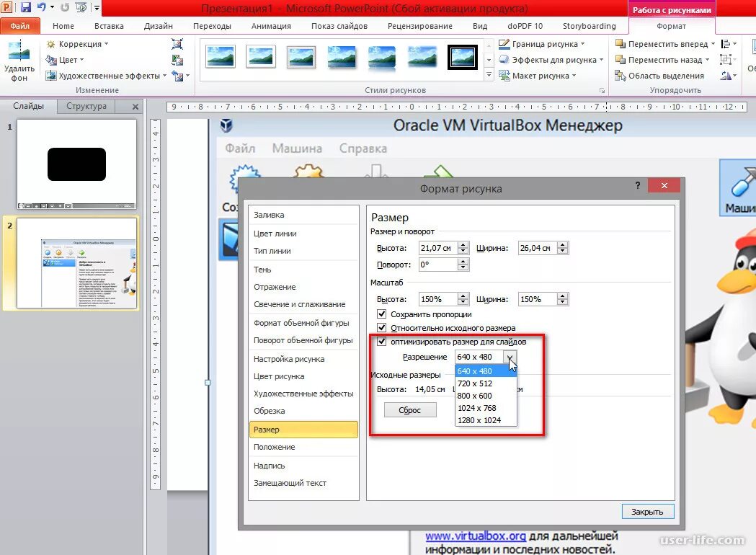Image resolution: width=756 pixels, height=555 pixels.
Task: Switch to the Вставка ribbon tab
Action: click(x=109, y=25)
